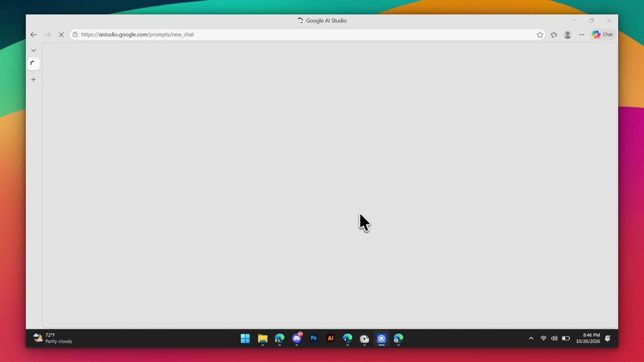Open a new tab with plus

coord(33,79)
